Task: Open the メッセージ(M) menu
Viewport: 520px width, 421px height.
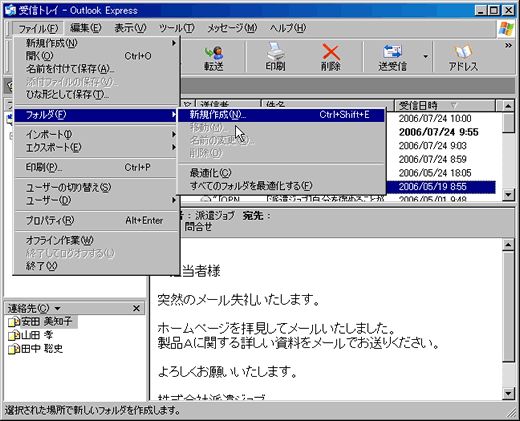Action: click(x=232, y=28)
